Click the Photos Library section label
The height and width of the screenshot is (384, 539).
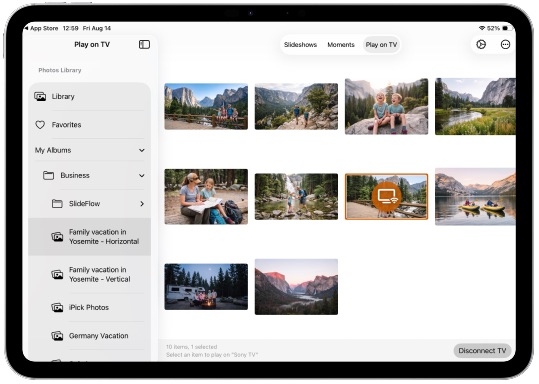point(60,70)
